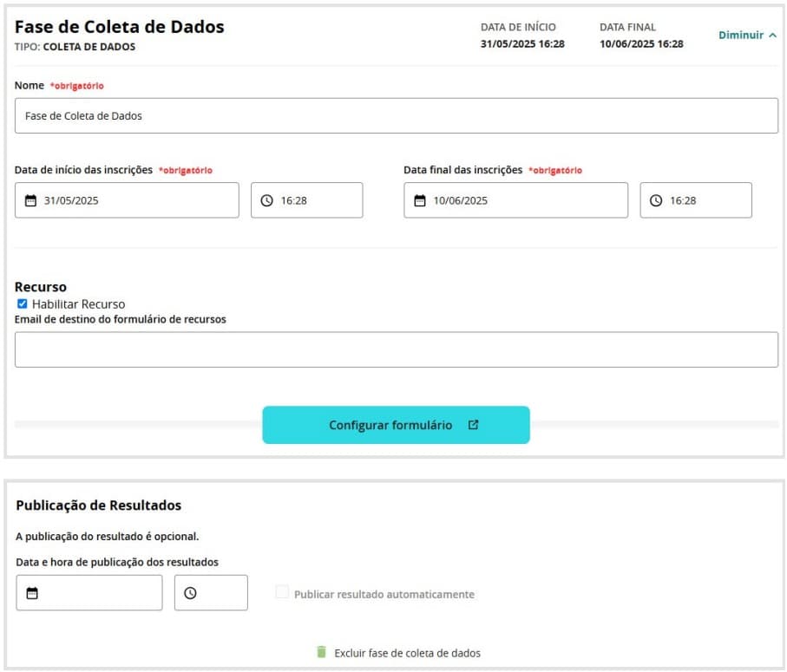Collapse the phase using Diminuir
Viewport: 787px width, 672px height.
[x=741, y=36]
